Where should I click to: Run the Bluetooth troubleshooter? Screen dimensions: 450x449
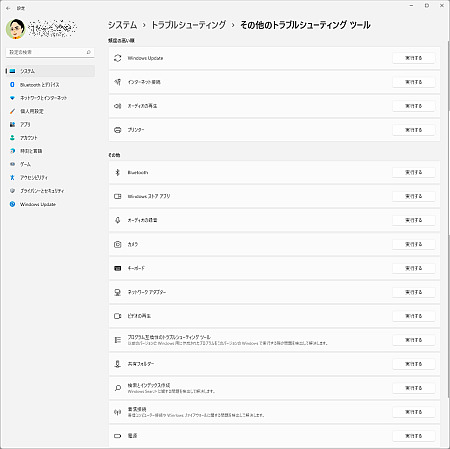(x=414, y=172)
